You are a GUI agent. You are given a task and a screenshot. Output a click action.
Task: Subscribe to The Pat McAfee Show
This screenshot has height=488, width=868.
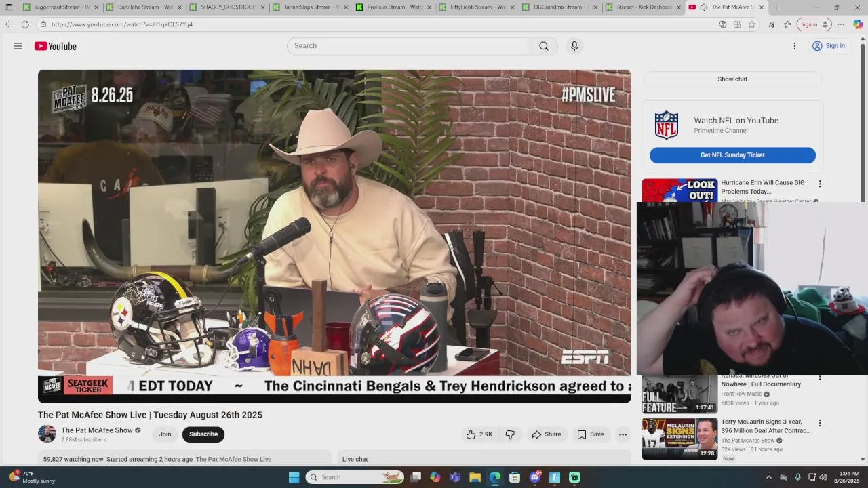[203, 434]
